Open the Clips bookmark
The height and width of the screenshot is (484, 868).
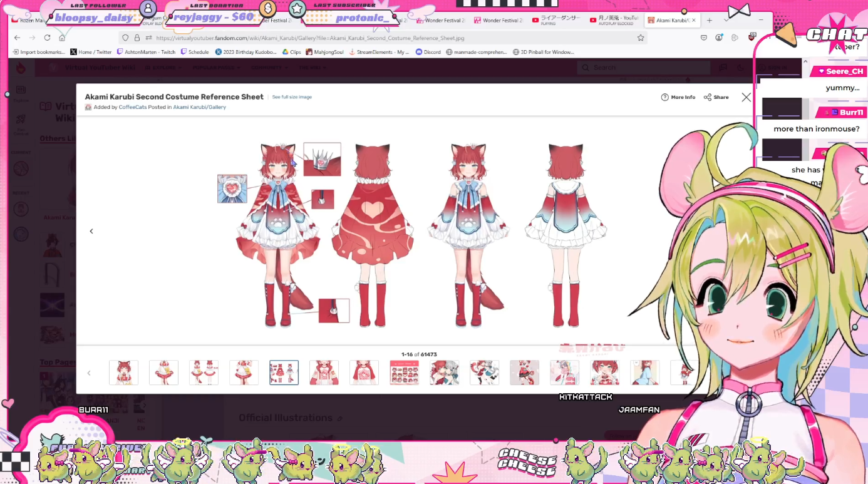point(292,52)
